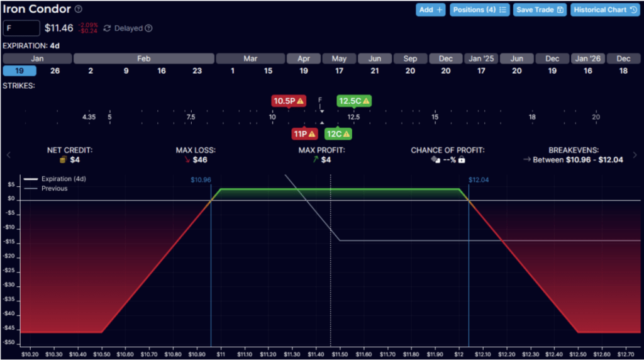Choose the 26 January expiration date
This screenshot has width=644, height=360.
[55, 70]
